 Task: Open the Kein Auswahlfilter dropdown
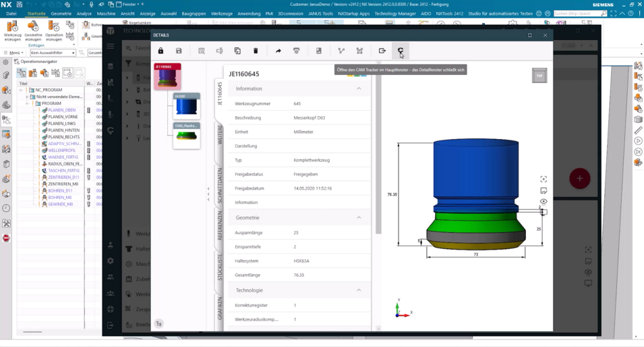[53, 53]
